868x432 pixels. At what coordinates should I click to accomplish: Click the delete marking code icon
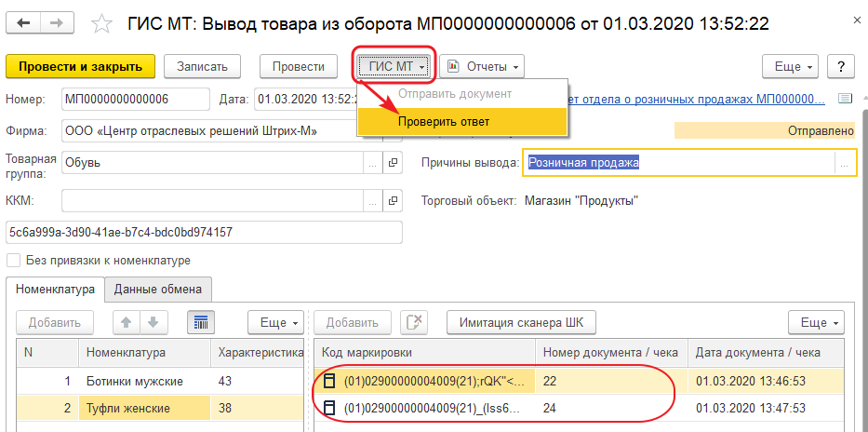click(x=413, y=322)
